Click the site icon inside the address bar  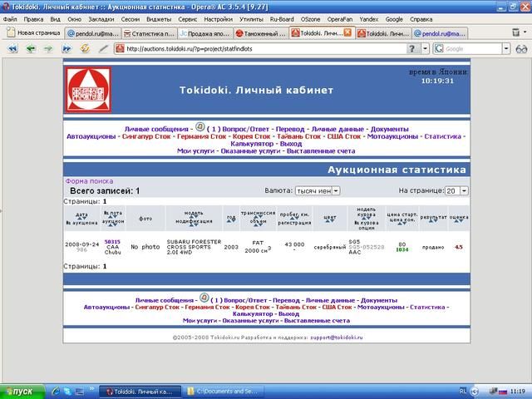click(120, 49)
